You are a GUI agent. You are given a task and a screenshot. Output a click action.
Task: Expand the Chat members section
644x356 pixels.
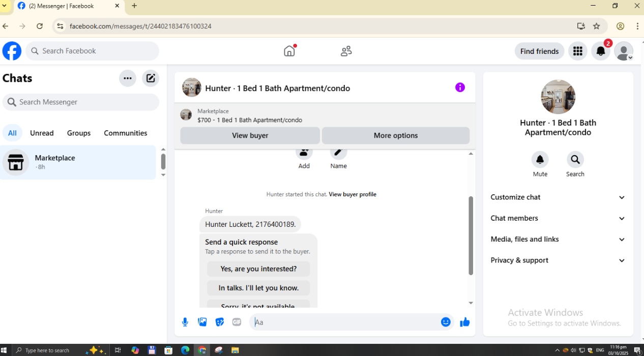pyautogui.click(x=558, y=218)
